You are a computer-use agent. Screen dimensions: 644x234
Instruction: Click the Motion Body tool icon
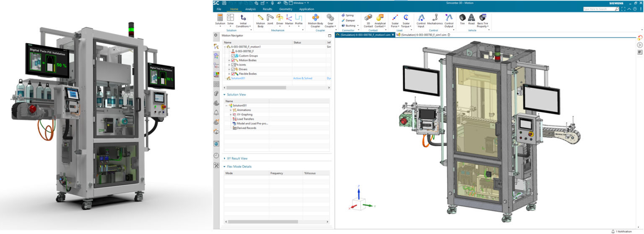[x=260, y=18]
